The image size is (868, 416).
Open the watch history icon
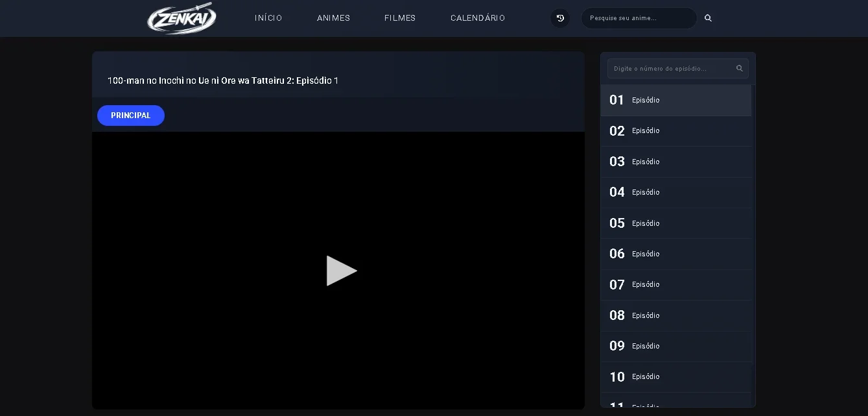pyautogui.click(x=560, y=18)
